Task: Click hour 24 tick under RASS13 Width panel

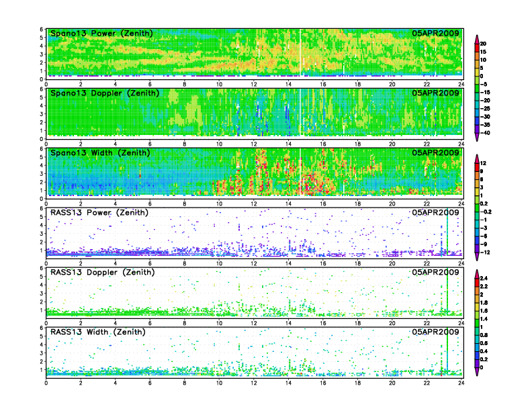Action: 461,383
